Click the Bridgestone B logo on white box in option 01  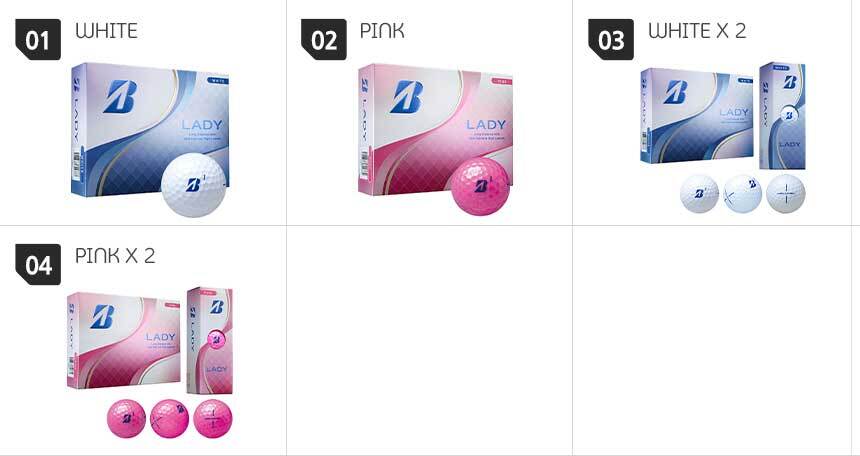120,97
